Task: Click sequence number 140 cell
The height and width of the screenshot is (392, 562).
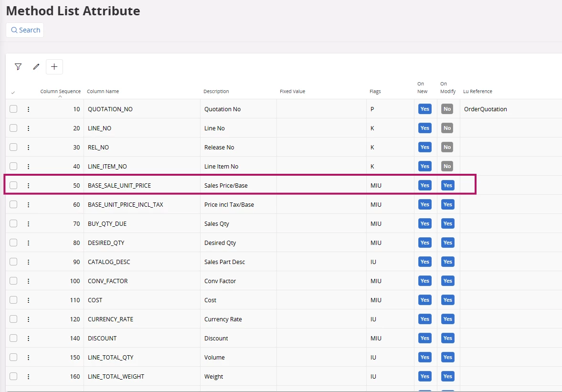Action: [75, 338]
